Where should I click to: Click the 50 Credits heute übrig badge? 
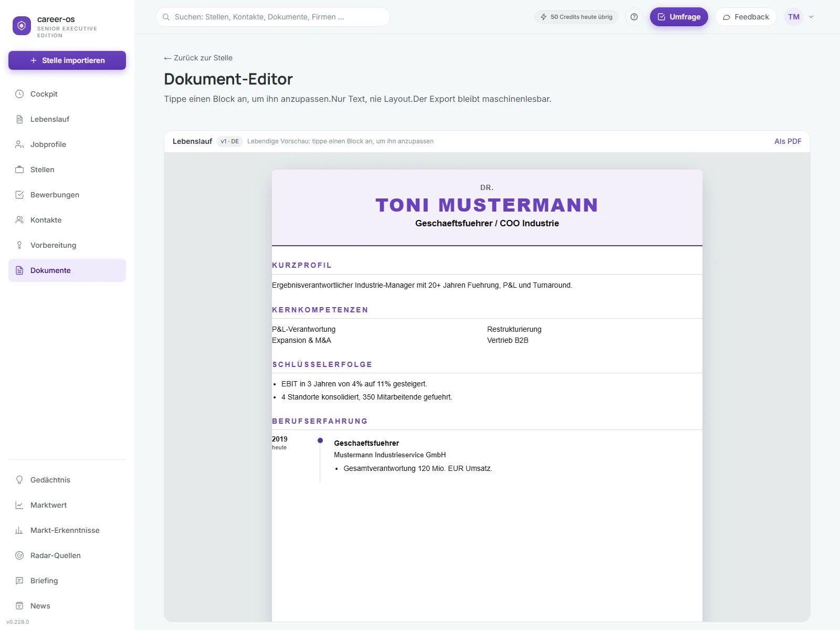point(576,17)
